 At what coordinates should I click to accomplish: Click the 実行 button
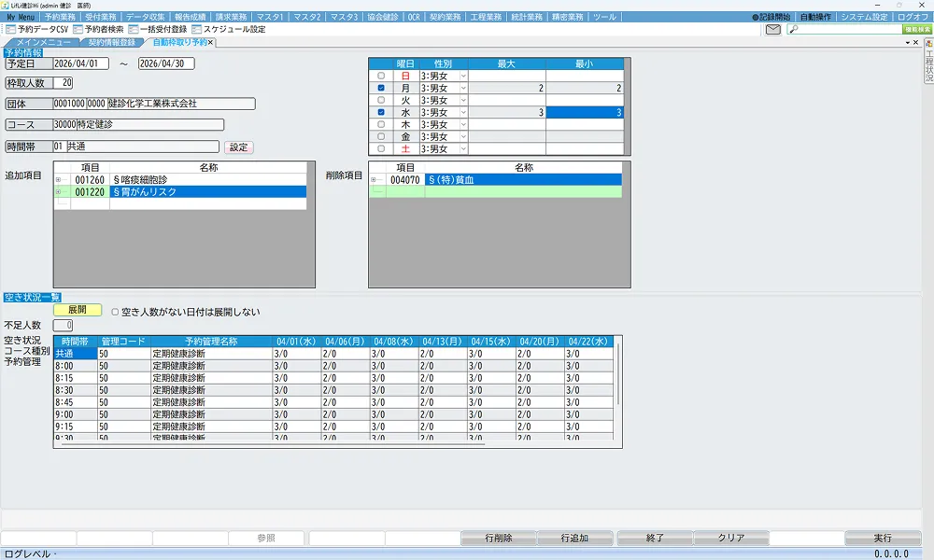(883, 538)
